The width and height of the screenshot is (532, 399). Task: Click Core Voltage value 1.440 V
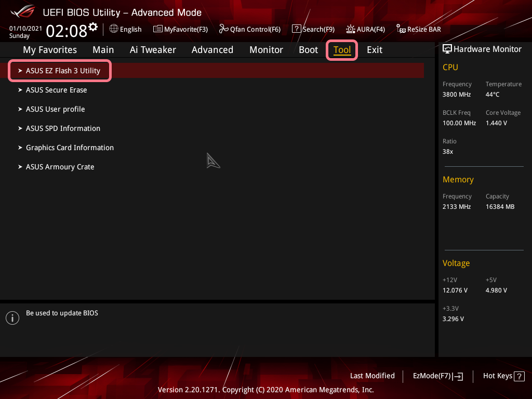(496, 123)
